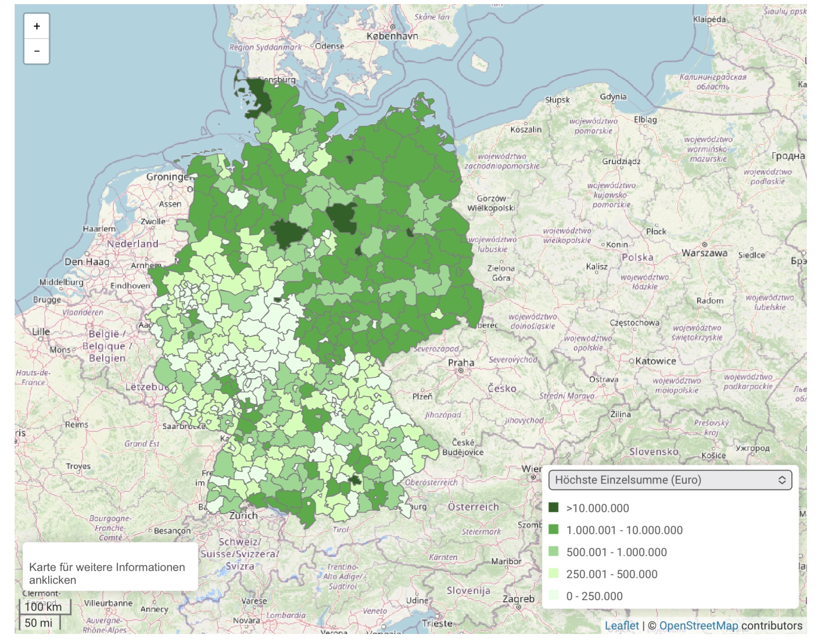The height and width of the screenshot is (639, 840).
Task: Click the Eindhoven city label
Action: (x=130, y=286)
